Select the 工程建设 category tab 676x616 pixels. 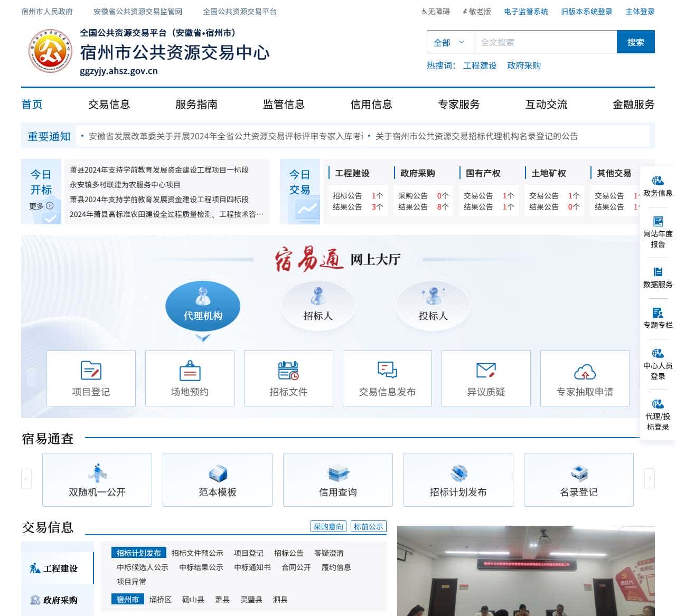pos(58,568)
